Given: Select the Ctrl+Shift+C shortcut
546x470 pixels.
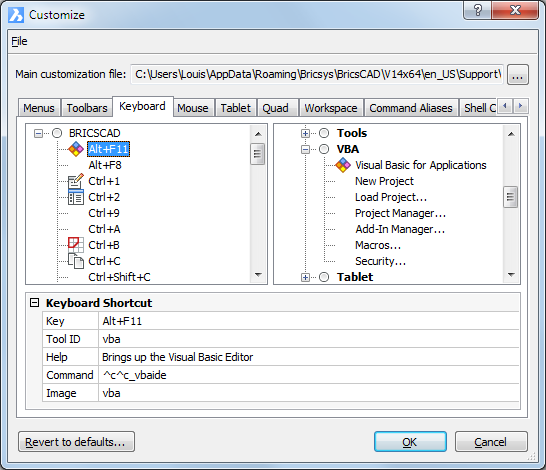Looking at the screenshot, I should click(119, 277).
